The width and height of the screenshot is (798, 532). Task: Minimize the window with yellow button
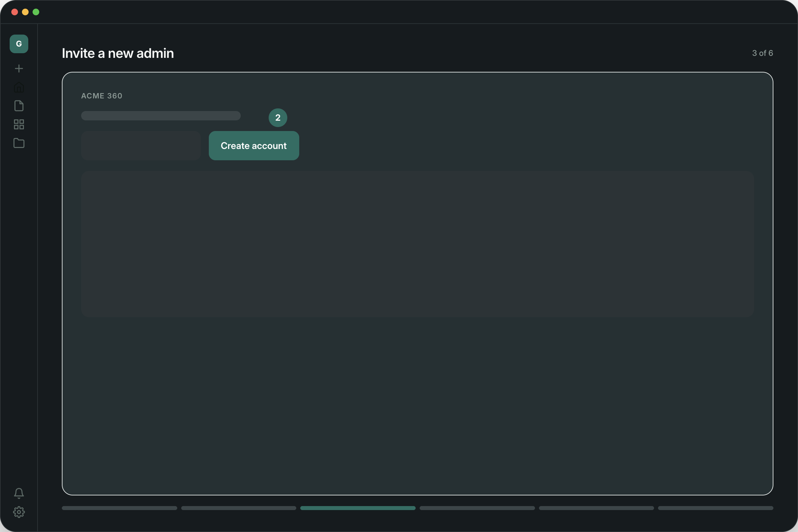click(x=25, y=12)
